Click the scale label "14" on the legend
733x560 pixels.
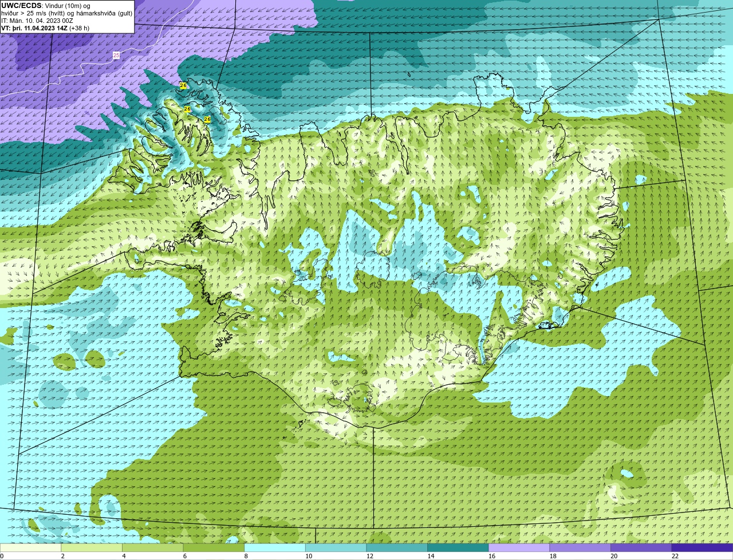click(431, 556)
